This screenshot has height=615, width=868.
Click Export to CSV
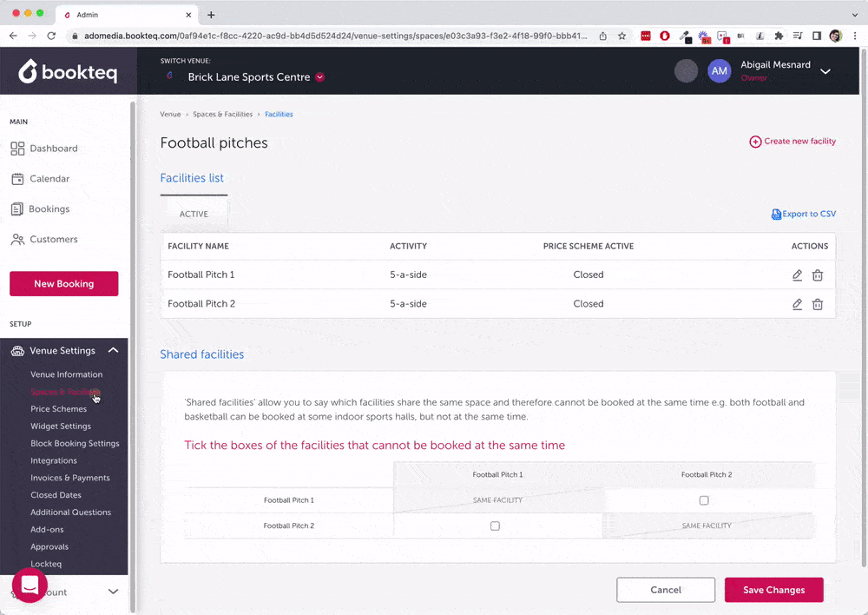coord(804,214)
